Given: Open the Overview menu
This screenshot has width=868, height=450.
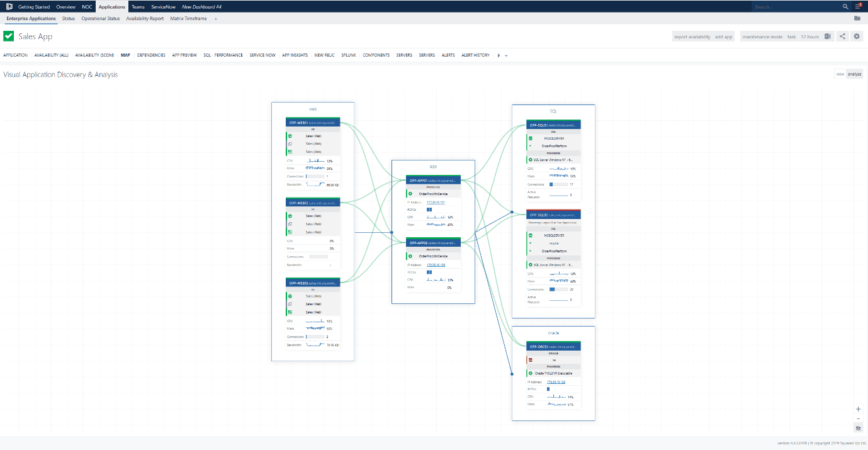Looking at the screenshot, I should (x=66, y=7).
